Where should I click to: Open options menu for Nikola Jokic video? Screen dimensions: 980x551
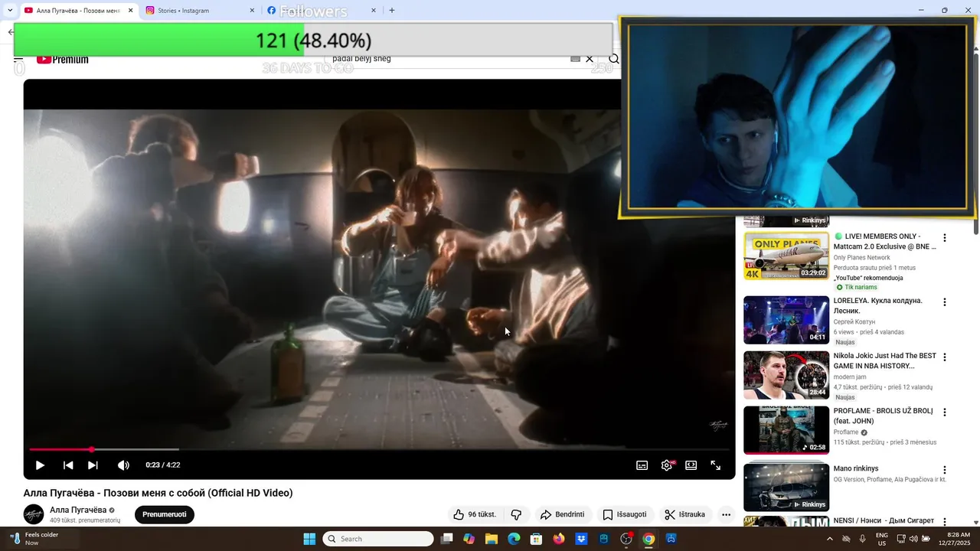click(x=944, y=357)
